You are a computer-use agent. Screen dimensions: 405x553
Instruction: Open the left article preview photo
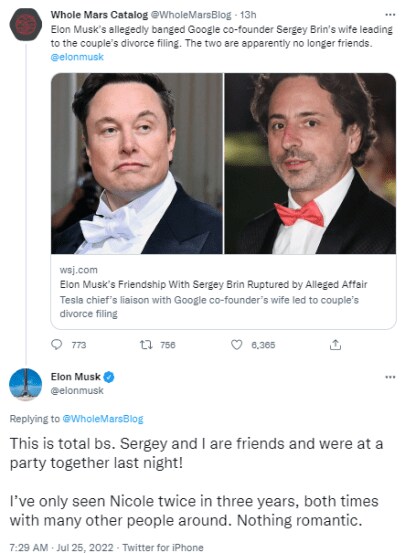[137, 163]
